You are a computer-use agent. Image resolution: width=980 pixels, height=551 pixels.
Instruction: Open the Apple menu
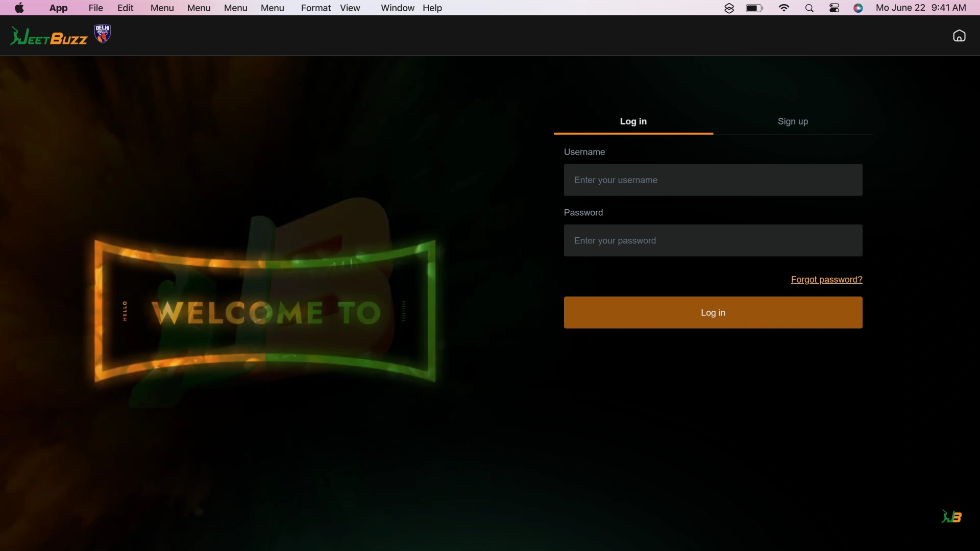click(x=19, y=8)
